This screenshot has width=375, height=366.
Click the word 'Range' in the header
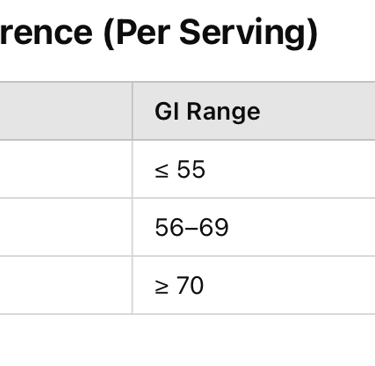(x=223, y=113)
